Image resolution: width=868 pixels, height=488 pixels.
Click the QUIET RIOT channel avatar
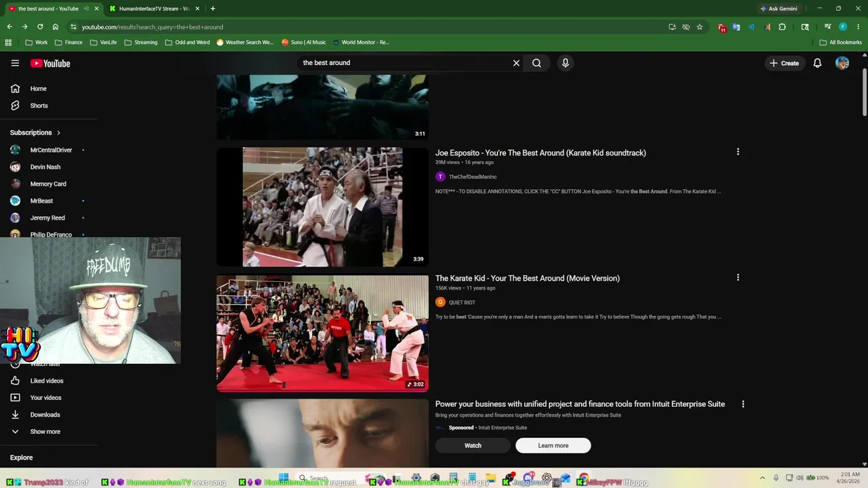tap(440, 302)
